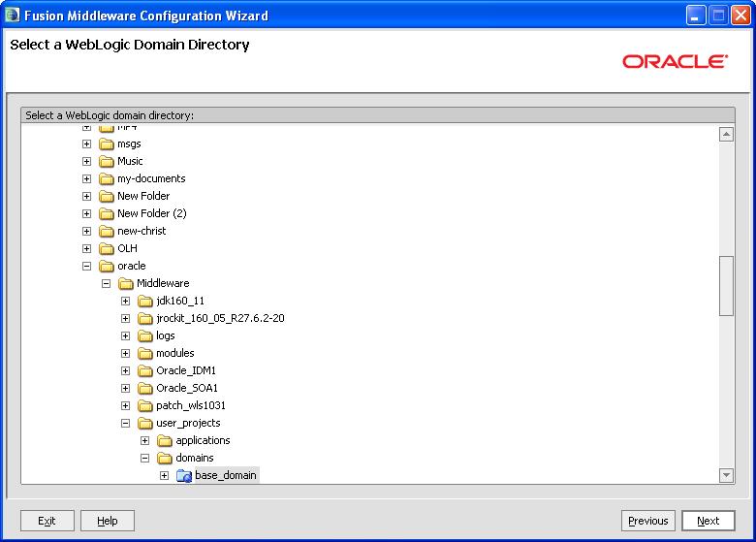Click the patch_wls1031 folder icon
This screenshot has height=542, width=756.
click(x=144, y=406)
